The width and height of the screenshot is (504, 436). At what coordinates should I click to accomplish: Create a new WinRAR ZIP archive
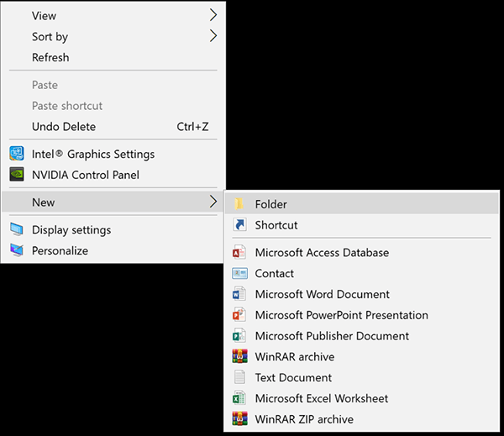pos(304,419)
